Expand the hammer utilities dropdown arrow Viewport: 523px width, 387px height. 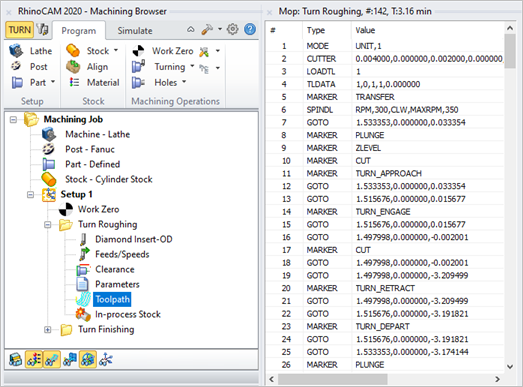point(220,29)
